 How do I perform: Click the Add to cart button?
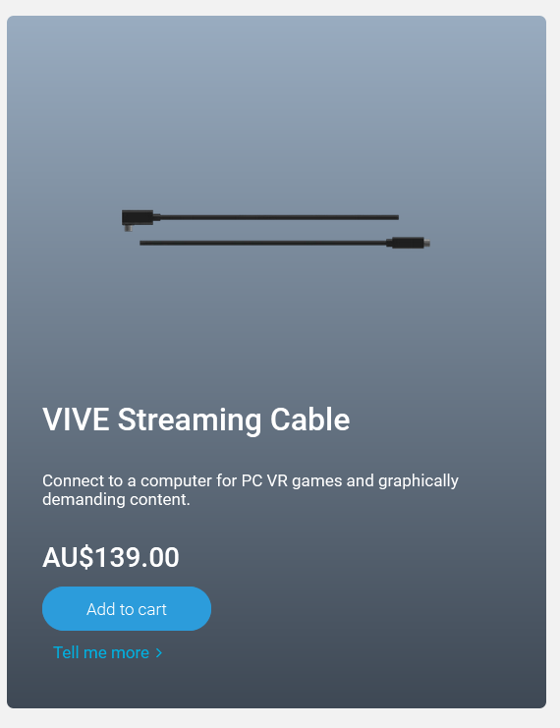click(x=127, y=608)
